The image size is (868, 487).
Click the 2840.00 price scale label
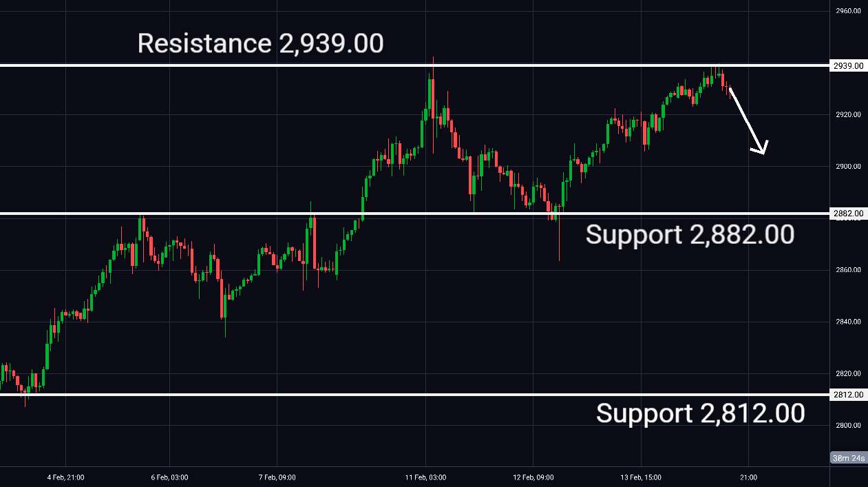point(847,322)
